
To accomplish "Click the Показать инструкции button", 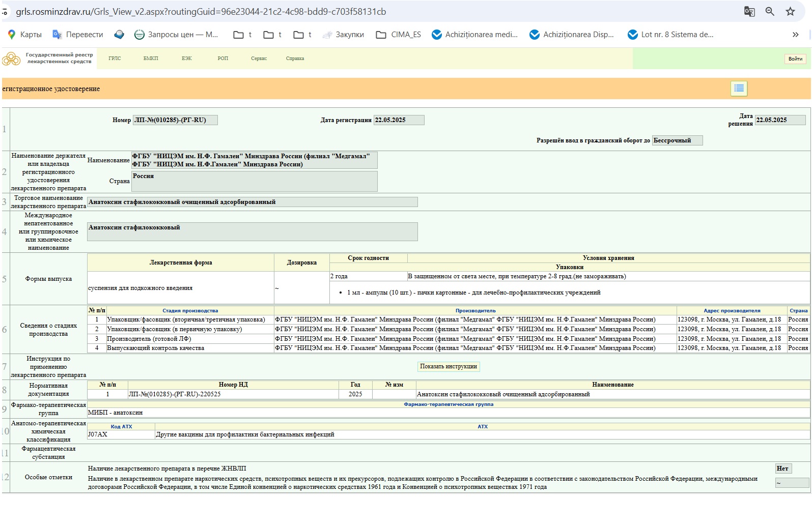I will tap(448, 367).
